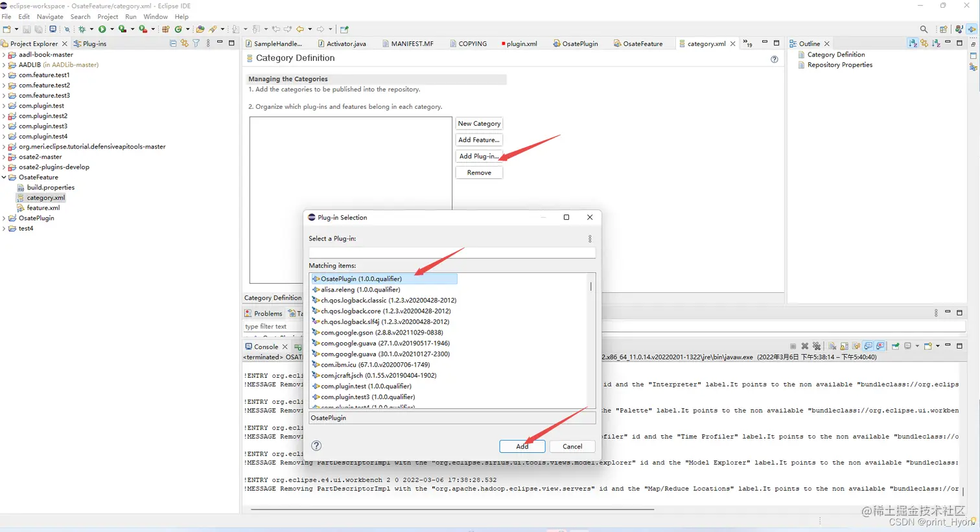This screenshot has height=532, width=980.
Task: Click the Debug bug icon in toolbar
Action: [82, 29]
